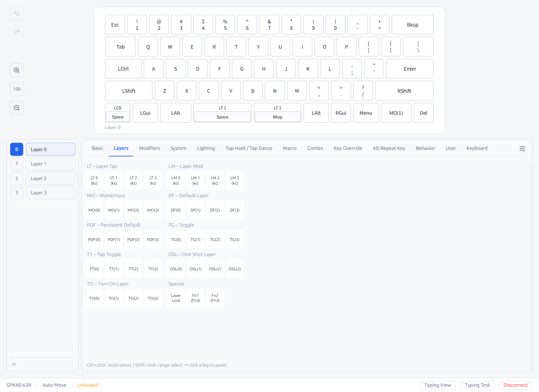Undo the last keymap change
The width and height of the screenshot is (539, 392).
pos(16,13)
